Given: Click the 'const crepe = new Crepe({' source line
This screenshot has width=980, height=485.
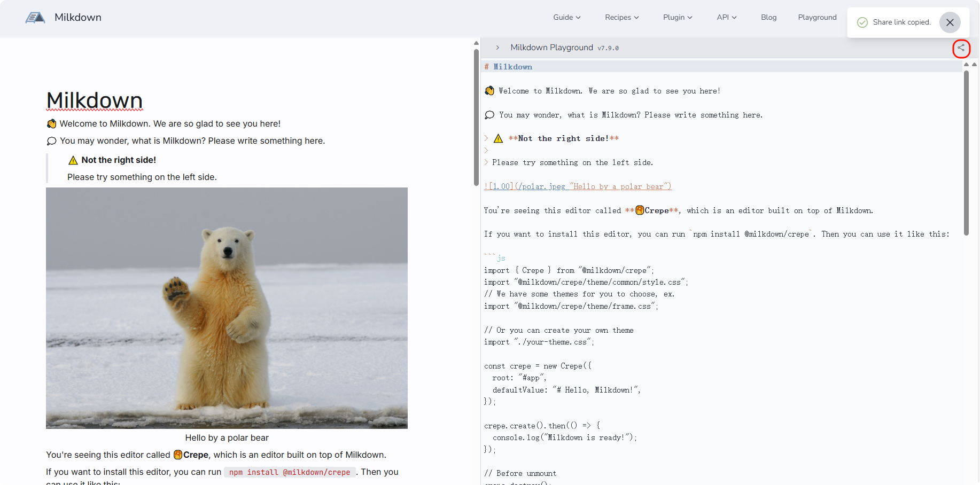Looking at the screenshot, I should (x=538, y=366).
